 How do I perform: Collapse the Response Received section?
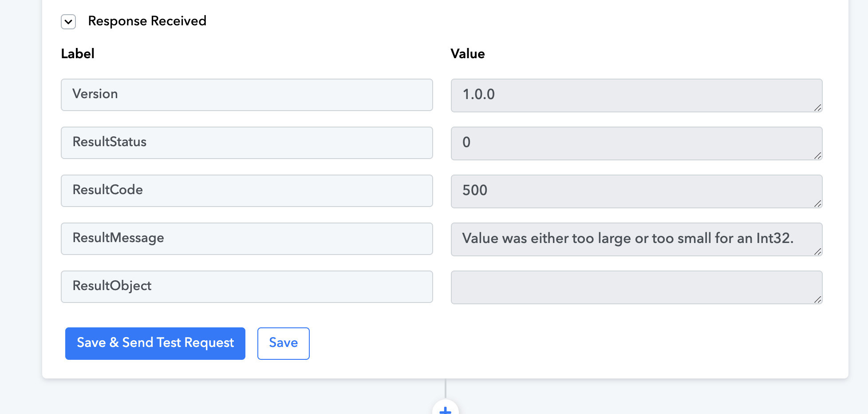point(68,22)
